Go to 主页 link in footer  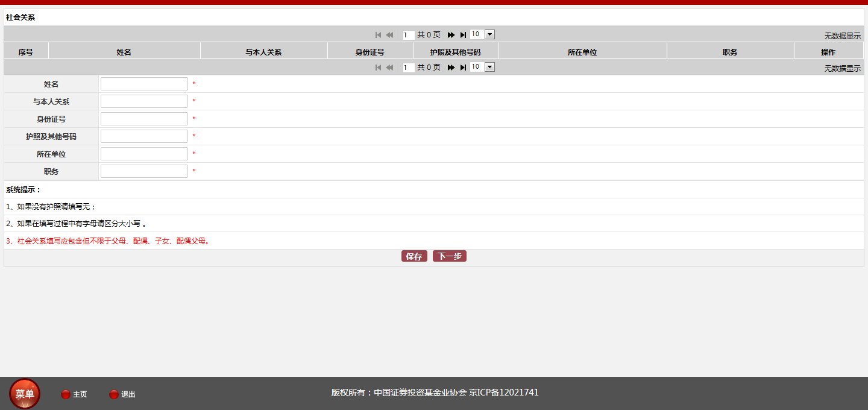(80, 394)
